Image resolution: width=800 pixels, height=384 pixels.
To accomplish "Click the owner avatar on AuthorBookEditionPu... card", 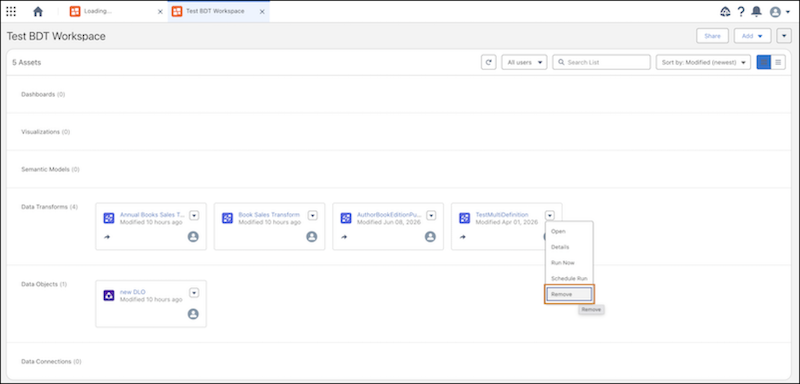I will click(x=430, y=237).
